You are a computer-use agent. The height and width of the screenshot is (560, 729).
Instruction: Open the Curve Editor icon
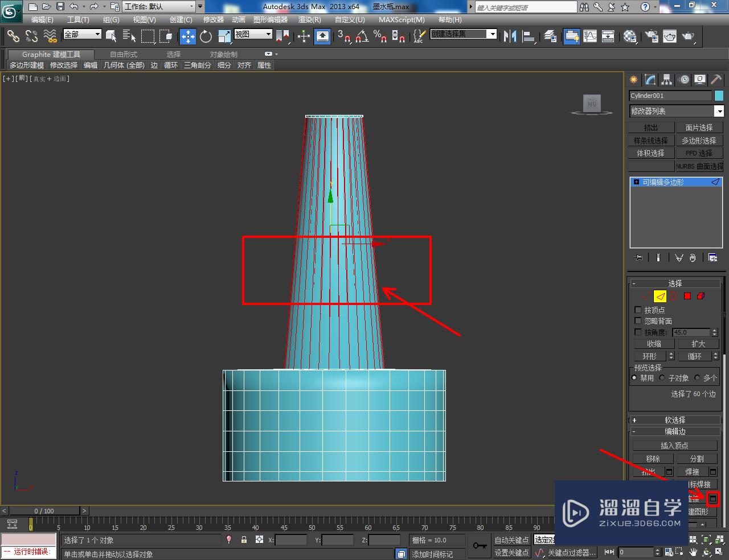(590, 36)
